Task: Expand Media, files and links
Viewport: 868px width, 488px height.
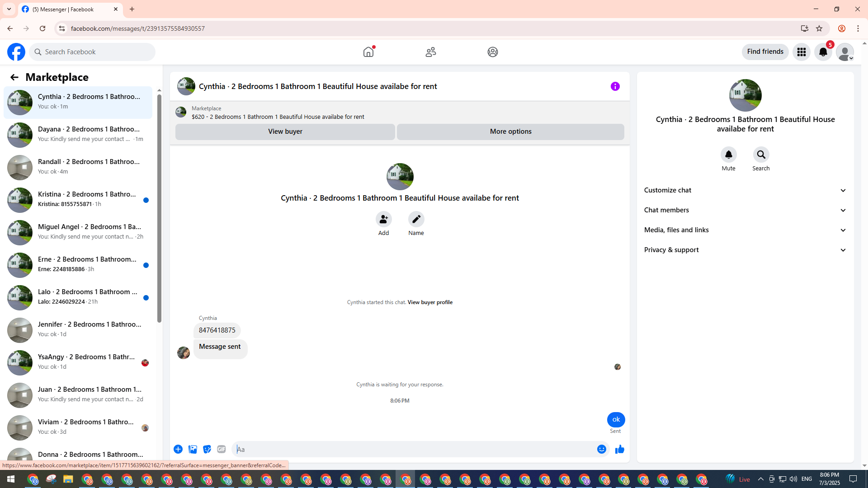Action: [x=745, y=230]
